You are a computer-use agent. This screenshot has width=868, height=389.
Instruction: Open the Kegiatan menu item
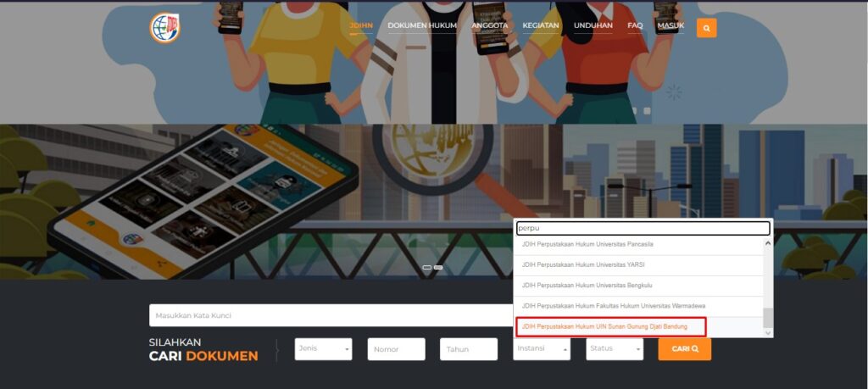(541, 25)
